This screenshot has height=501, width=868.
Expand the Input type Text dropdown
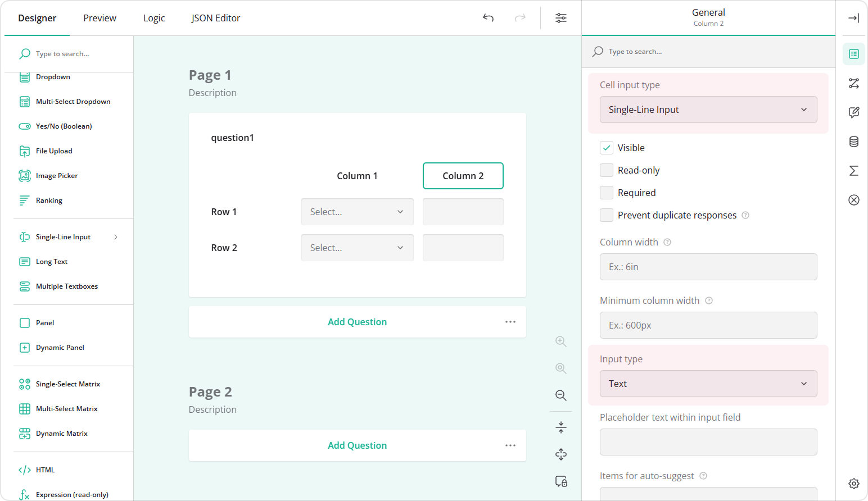(x=708, y=384)
